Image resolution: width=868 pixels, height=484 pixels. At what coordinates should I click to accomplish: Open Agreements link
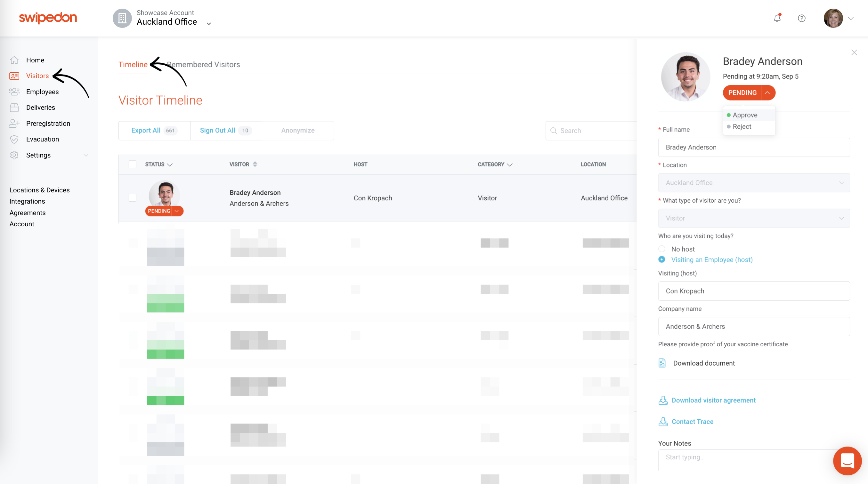click(x=27, y=213)
